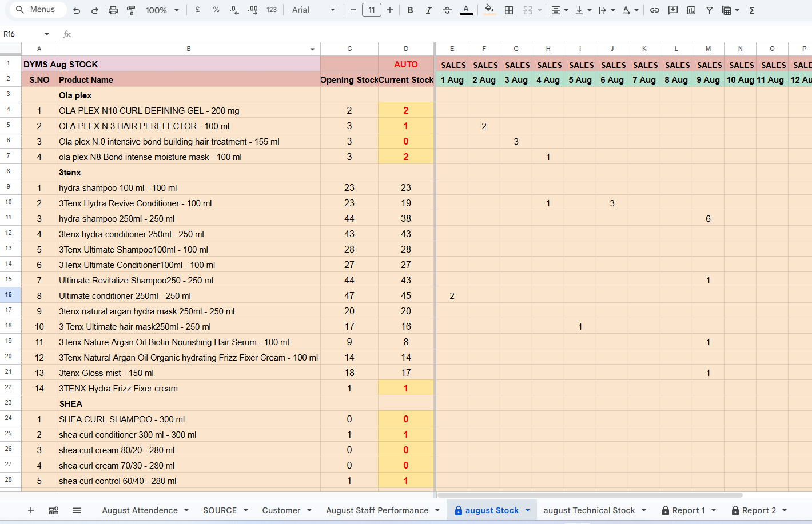Open SOURCE tab dropdown arrow
812x524 pixels.
pos(246,510)
